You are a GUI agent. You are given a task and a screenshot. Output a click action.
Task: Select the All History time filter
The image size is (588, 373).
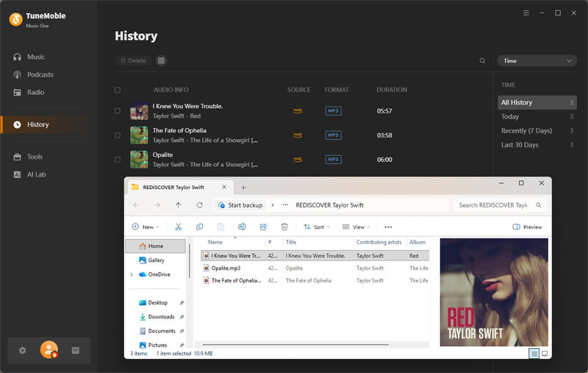(x=537, y=102)
